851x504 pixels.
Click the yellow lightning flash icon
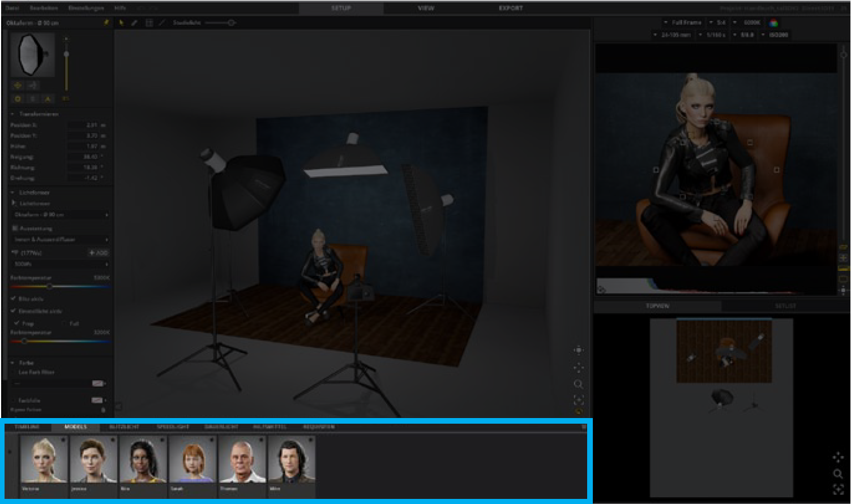tap(106, 23)
